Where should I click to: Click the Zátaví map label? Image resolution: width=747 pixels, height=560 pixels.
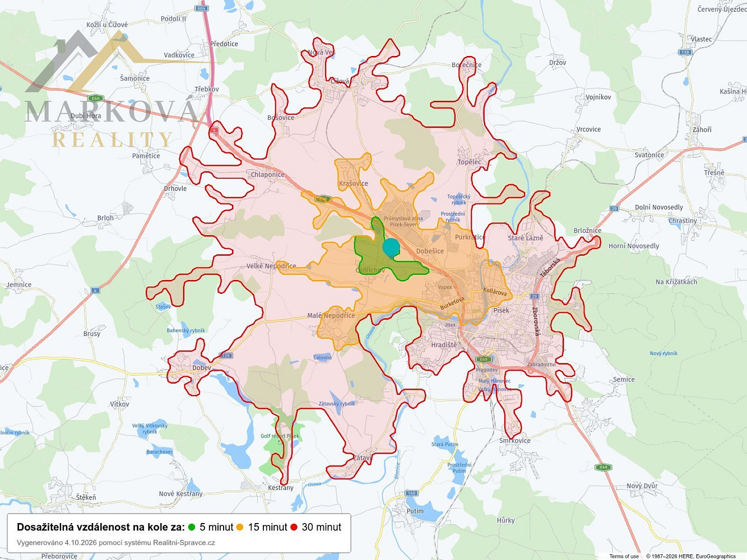click(363, 458)
